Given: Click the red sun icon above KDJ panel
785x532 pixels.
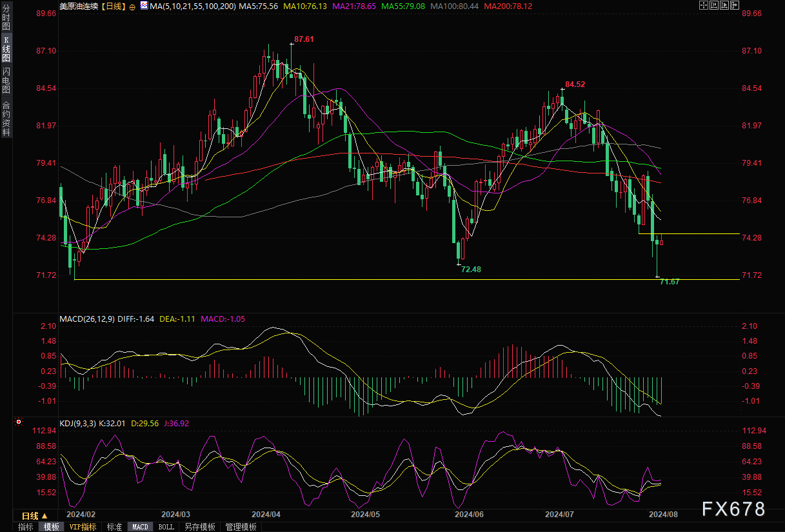Looking at the screenshot, I should 17,423.
